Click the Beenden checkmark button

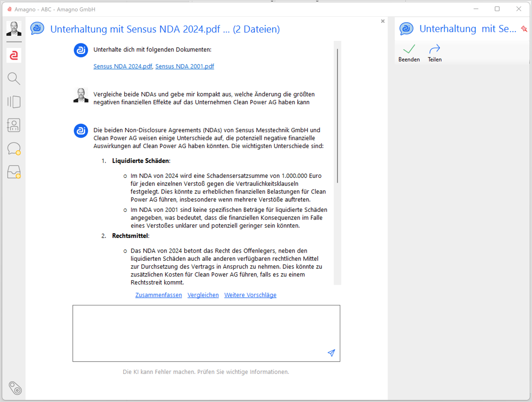409,53
